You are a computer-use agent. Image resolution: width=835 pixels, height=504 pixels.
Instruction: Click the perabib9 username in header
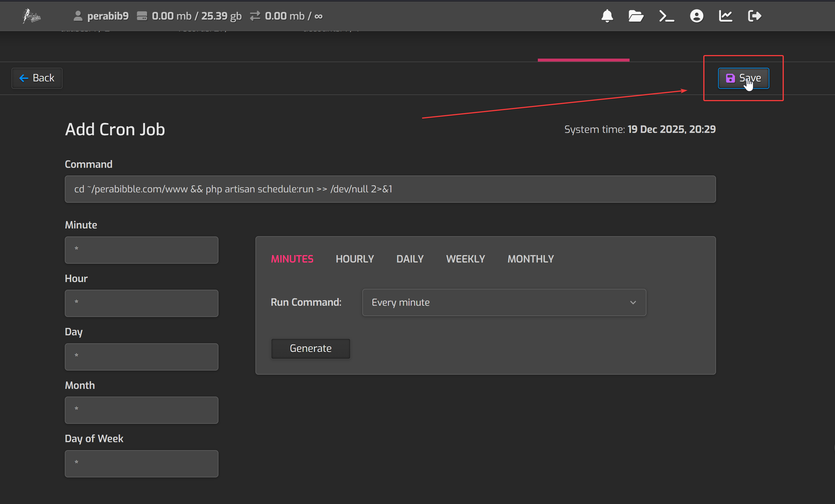(107, 16)
